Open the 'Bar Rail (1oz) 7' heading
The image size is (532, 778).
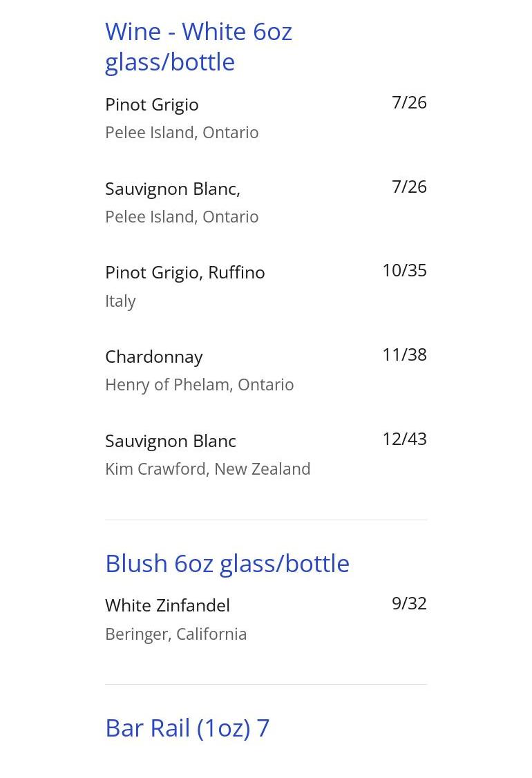pyautogui.click(x=187, y=728)
